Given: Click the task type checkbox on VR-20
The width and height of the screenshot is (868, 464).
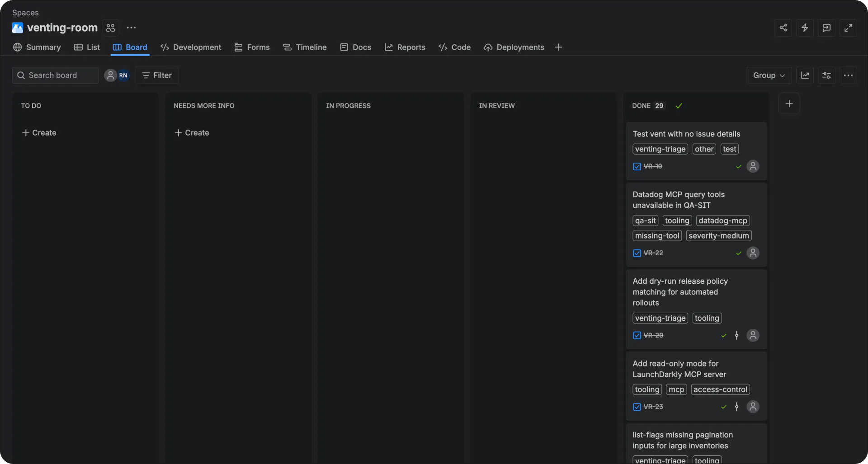Looking at the screenshot, I should (x=637, y=335).
